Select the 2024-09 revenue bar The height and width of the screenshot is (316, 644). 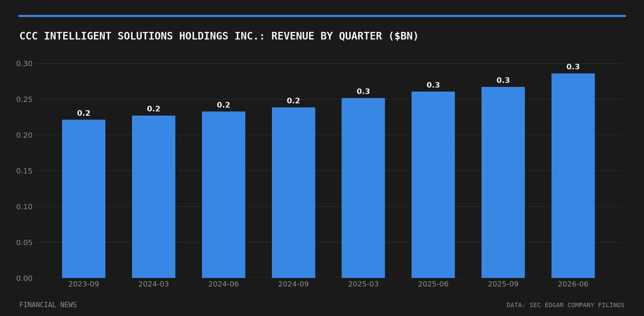click(x=294, y=193)
